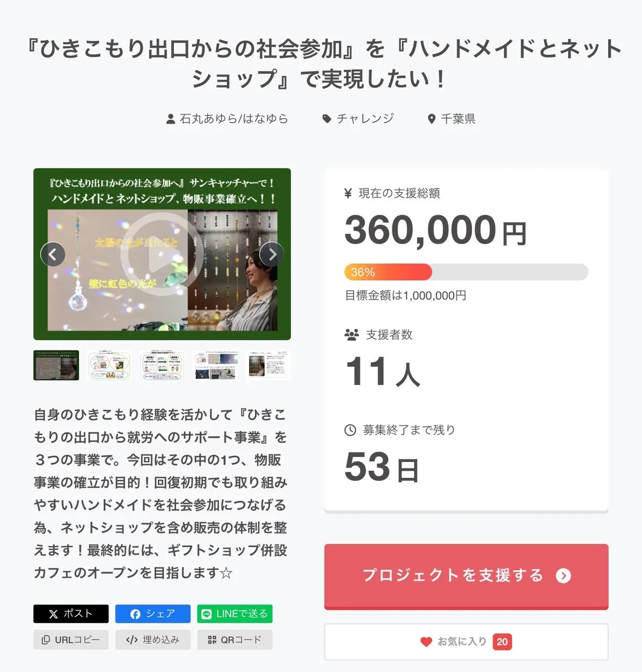Click プロジェクトを支援する button
Viewport: 642px width, 672px height.
[466, 576]
